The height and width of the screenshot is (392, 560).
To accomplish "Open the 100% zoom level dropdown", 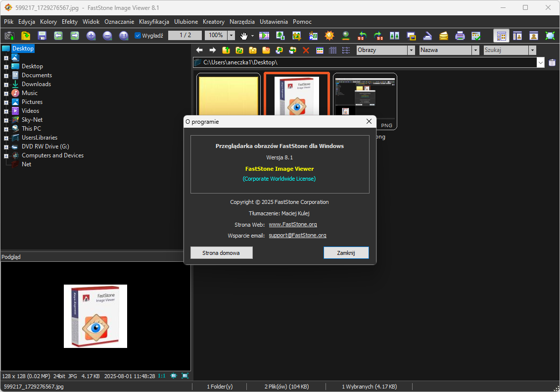I will point(232,35).
